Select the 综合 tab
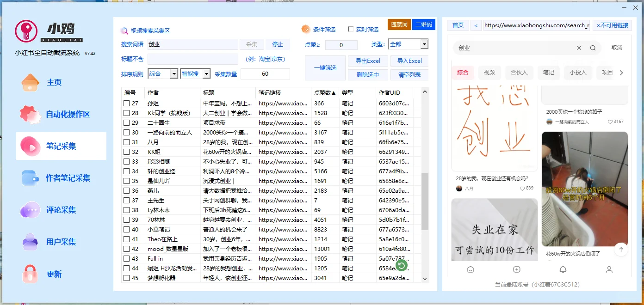The width and height of the screenshot is (644, 305). click(x=463, y=73)
